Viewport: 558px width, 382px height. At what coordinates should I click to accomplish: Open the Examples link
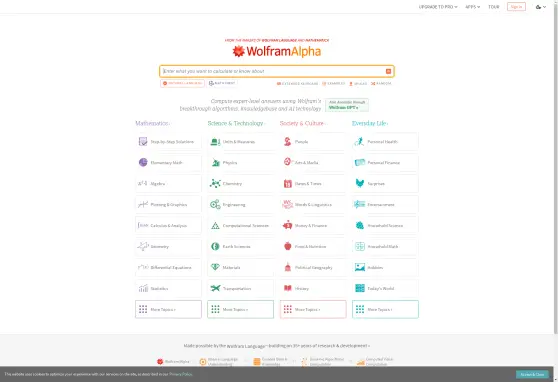pyautogui.click(x=333, y=84)
